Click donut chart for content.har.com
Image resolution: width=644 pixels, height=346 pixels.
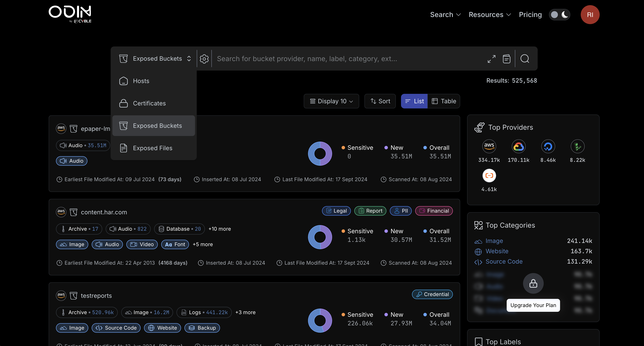point(320,237)
